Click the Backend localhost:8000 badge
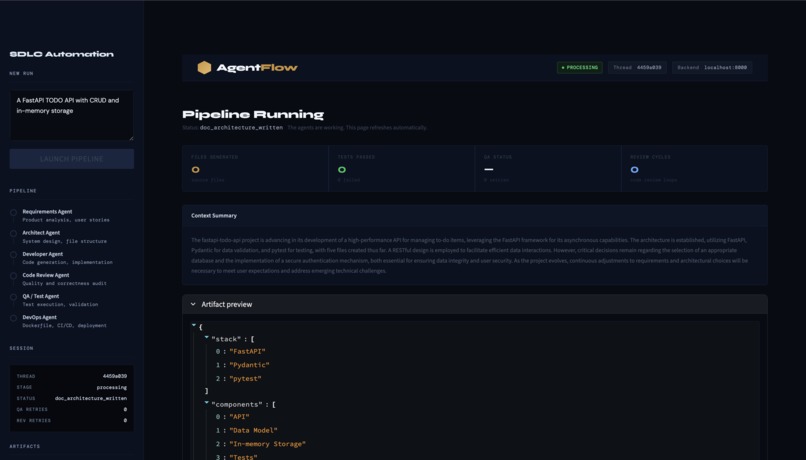 (x=712, y=67)
